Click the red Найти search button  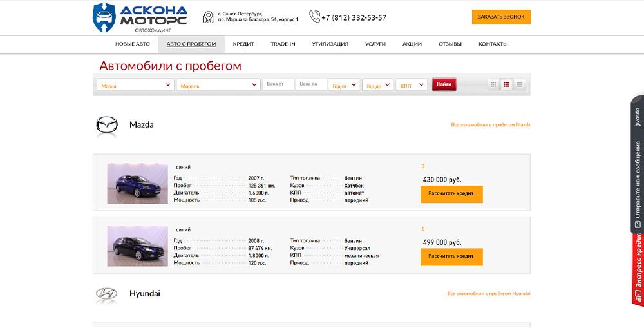[444, 84]
